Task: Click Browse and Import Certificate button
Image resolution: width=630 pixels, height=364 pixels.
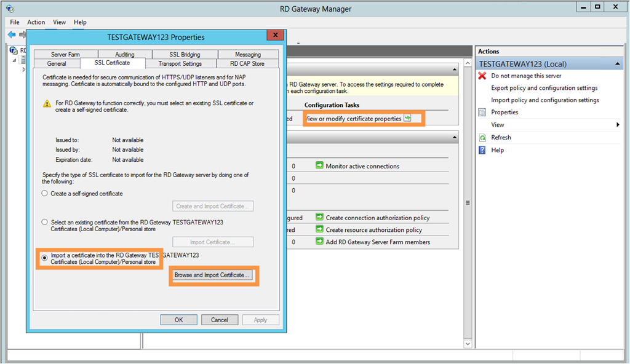Action: [x=212, y=275]
